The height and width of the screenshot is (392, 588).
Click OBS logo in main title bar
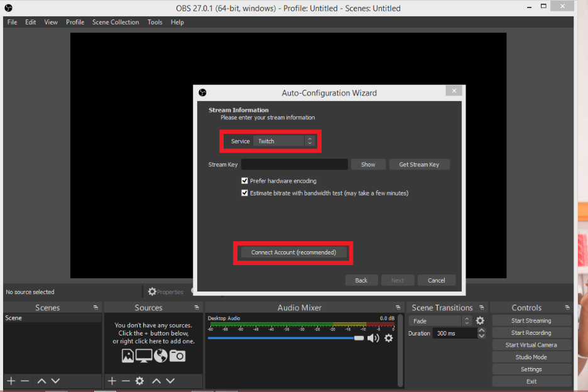(x=8, y=8)
